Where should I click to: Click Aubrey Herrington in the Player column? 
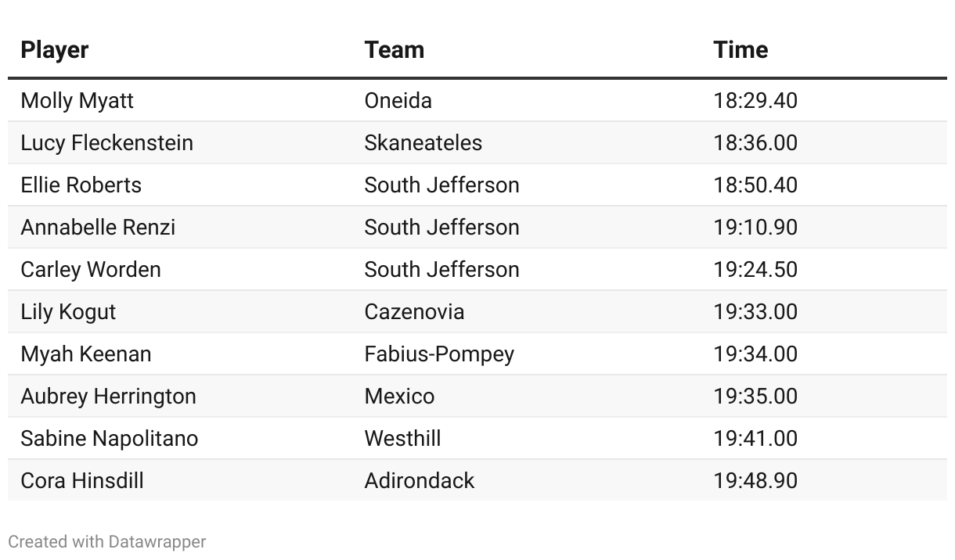pos(109,397)
